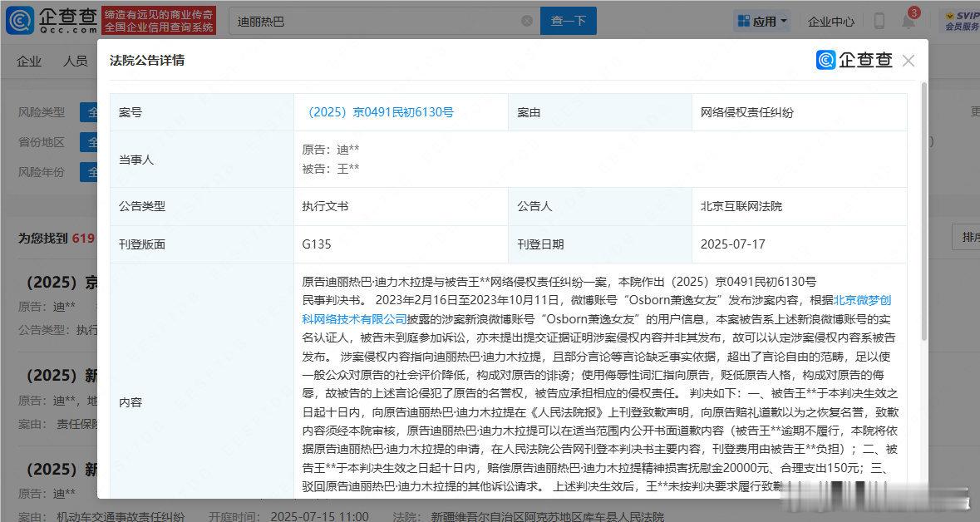Click 风险年份 filter label in background
The width and height of the screenshot is (980, 522).
click(x=42, y=172)
